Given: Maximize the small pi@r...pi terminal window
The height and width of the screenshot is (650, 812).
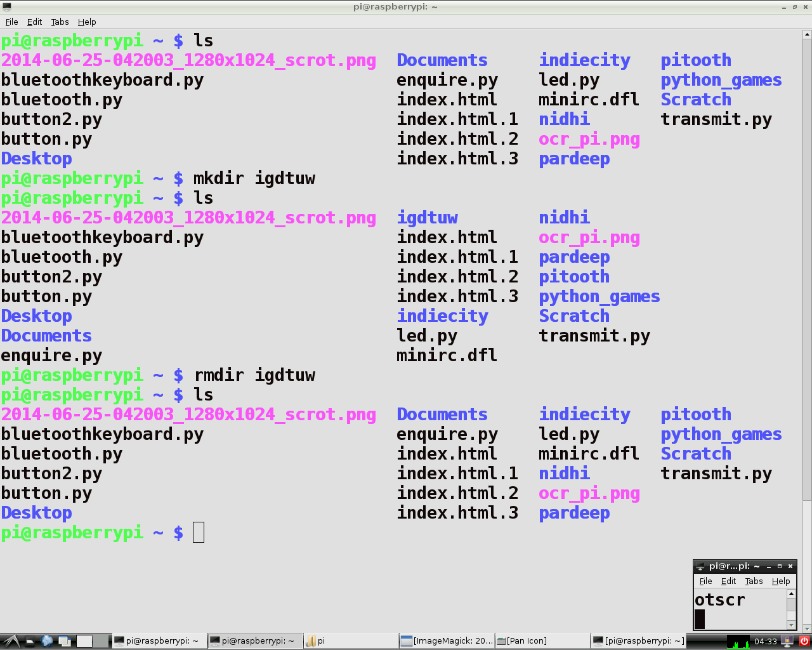Looking at the screenshot, I should [x=780, y=566].
